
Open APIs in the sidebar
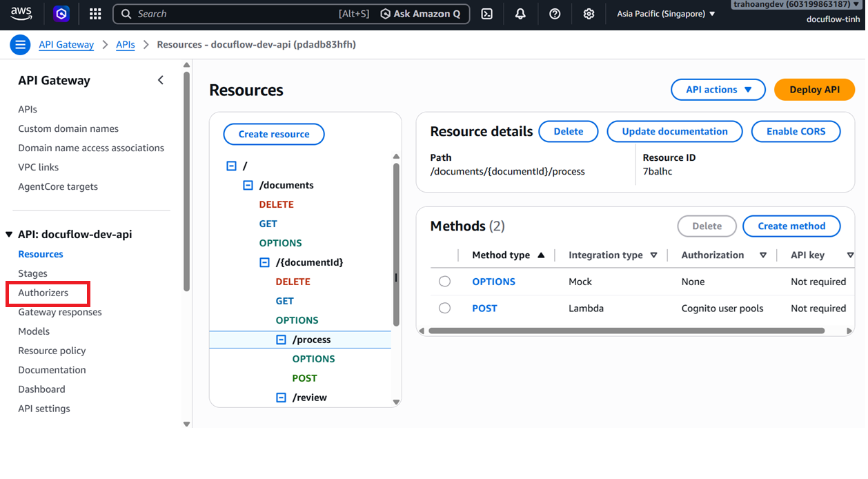pos(28,109)
